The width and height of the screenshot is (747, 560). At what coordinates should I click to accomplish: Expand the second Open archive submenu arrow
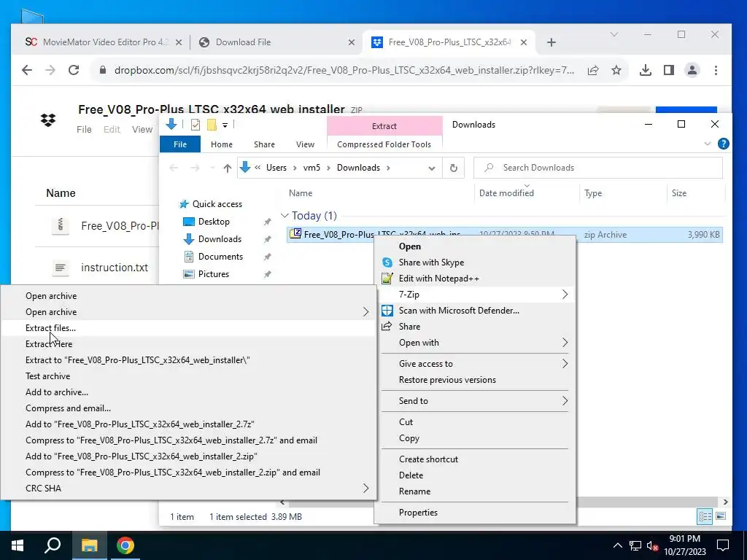point(365,312)
